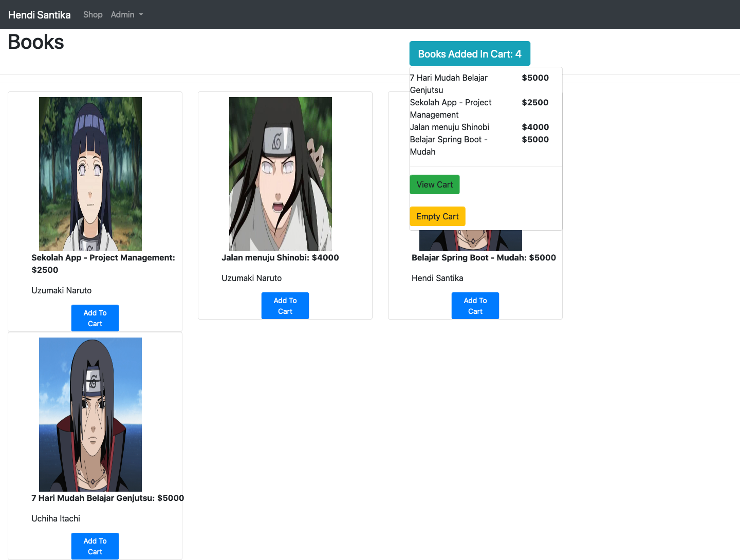Add 7 Hari Mudah Belajar Genjutsu to cart
This screenshot has height=560, width=740.
click(x=95, y=546)
